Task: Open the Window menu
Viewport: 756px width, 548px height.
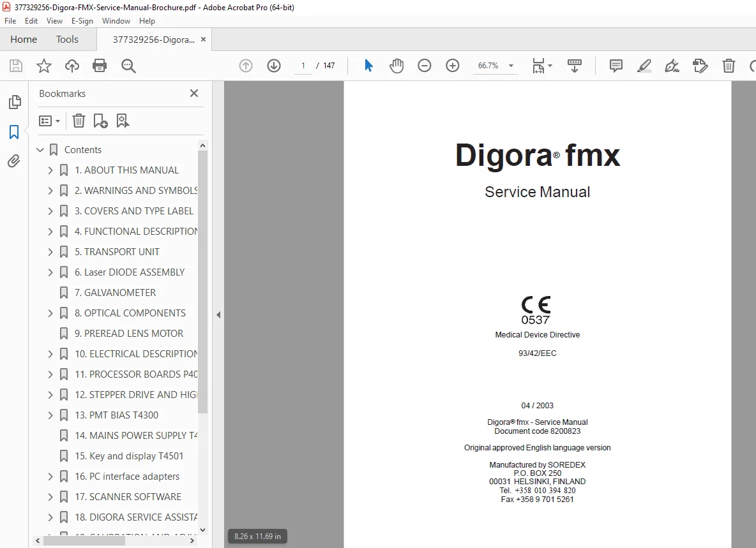Action: click(x=116, y=20)
